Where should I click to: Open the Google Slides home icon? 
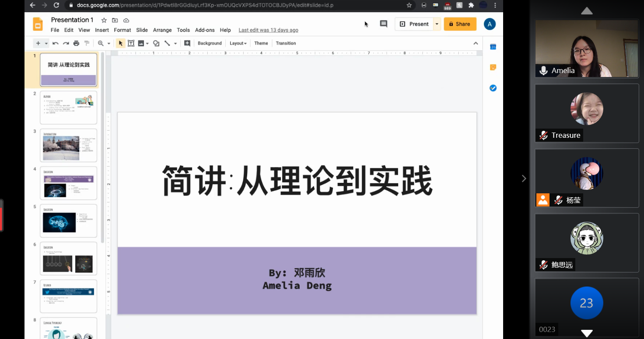[x=38, y=24]
